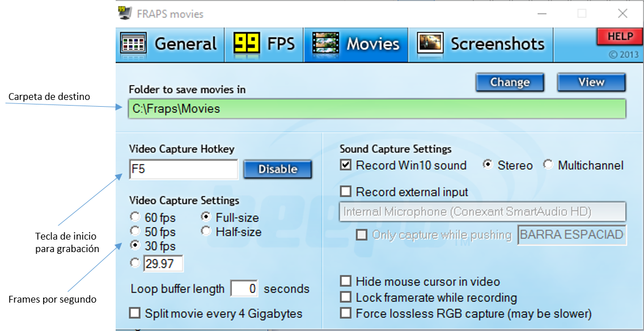Enable Hide mouse cursor in video
Image resolution: width=644 pixels, height=331 pixels.
[346, 282]
